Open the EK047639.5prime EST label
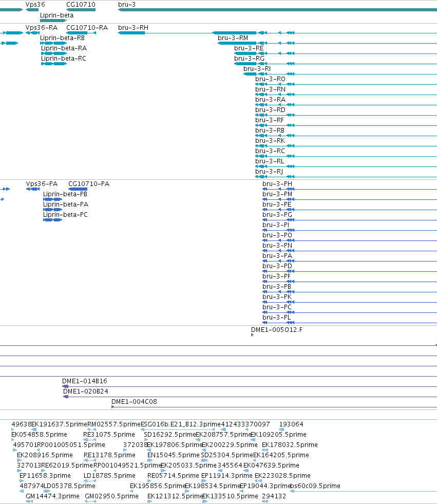The width and height of the screenshot is (437, 504). pos(271,465)
